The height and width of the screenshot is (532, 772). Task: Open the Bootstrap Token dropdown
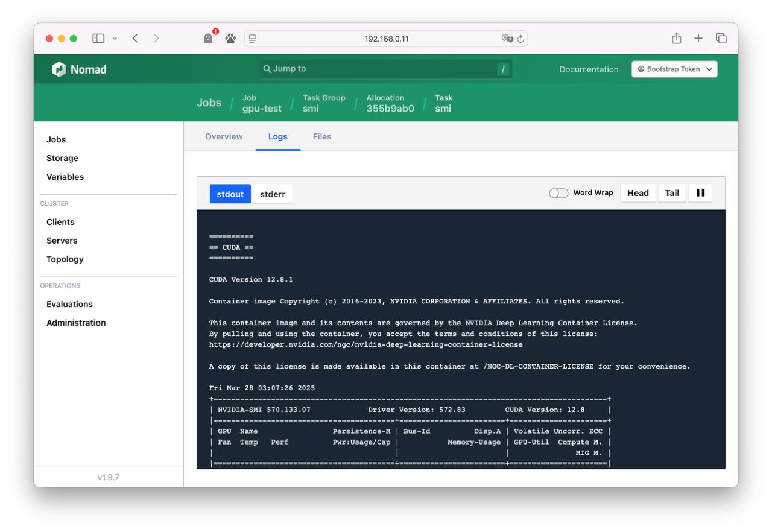point(674,69)
